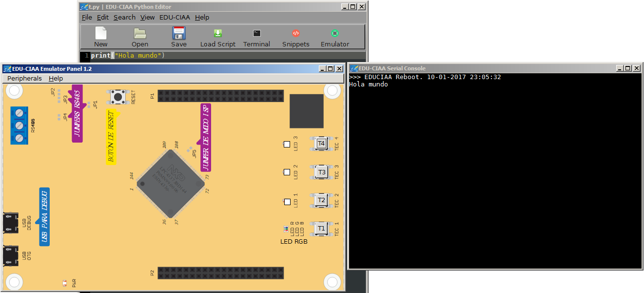Click the LED 3 indicator square

287,144
